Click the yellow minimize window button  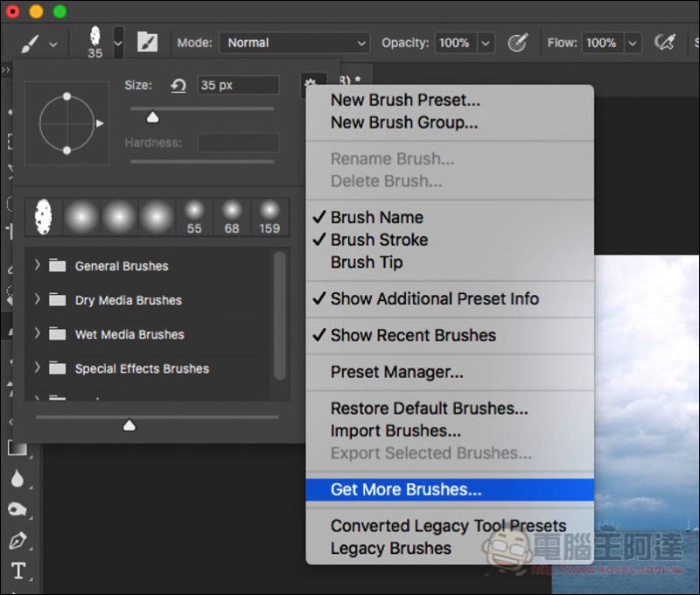36,11
